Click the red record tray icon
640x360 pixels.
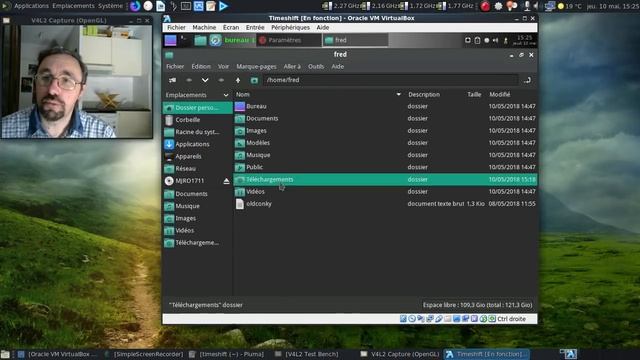[485, 6]
